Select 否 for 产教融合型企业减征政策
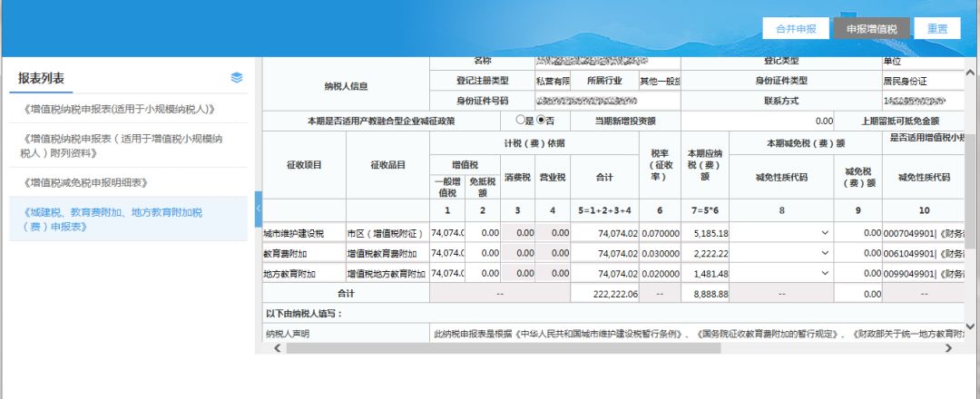The image size is (980, 399). click(x=541, y=120)
